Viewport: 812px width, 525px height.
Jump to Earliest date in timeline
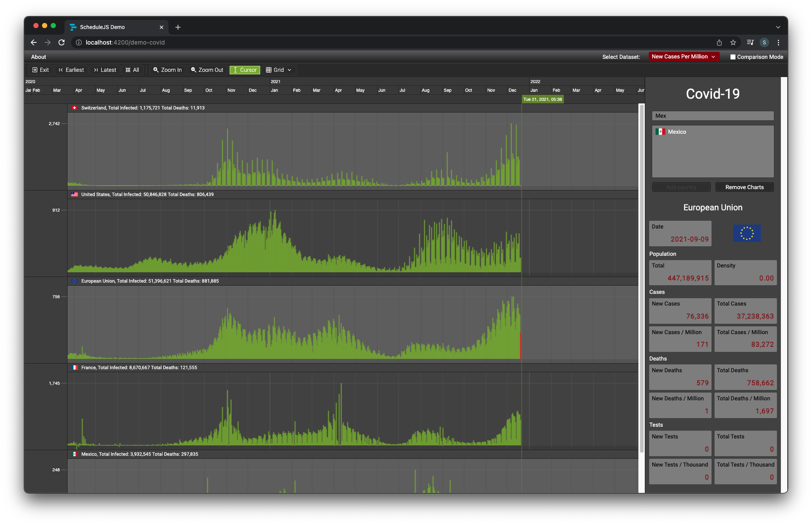71,70
